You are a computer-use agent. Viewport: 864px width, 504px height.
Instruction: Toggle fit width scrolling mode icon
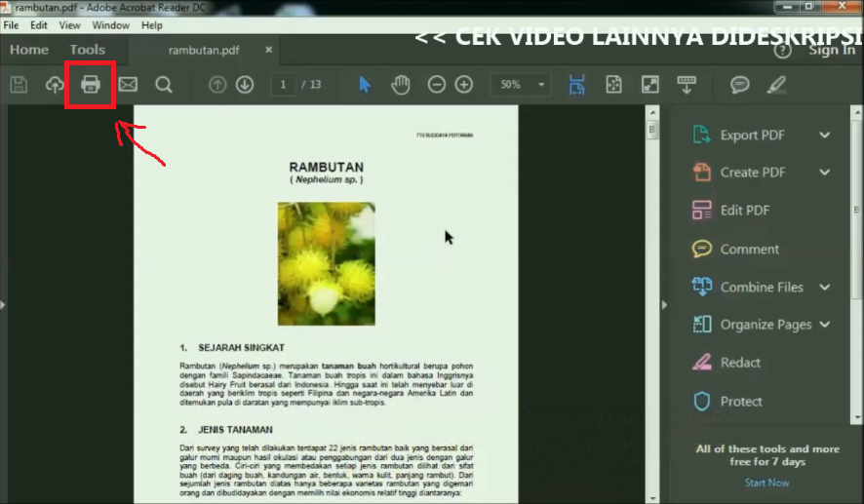(576, 84)
